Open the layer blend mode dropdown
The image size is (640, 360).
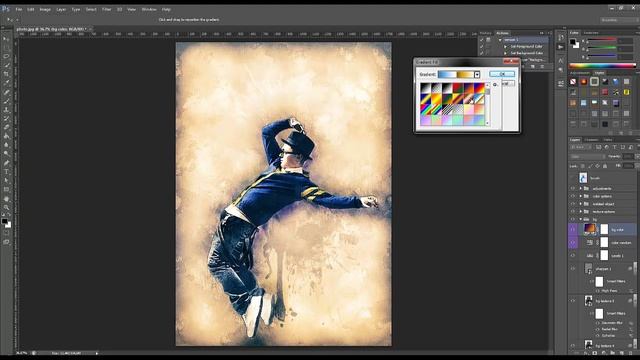tap(588, 156)
